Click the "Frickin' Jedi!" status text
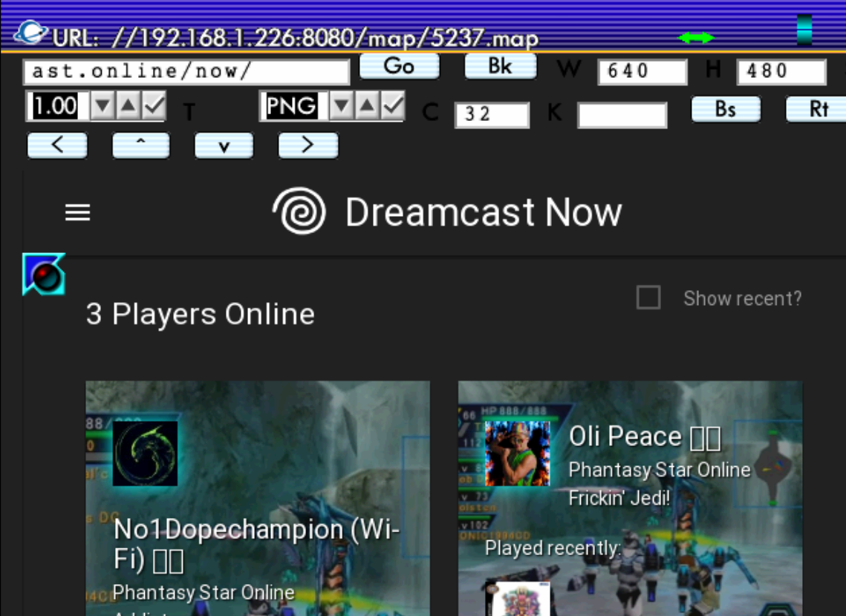This screenshot has width=846, height=616. (x=619, y=498)
